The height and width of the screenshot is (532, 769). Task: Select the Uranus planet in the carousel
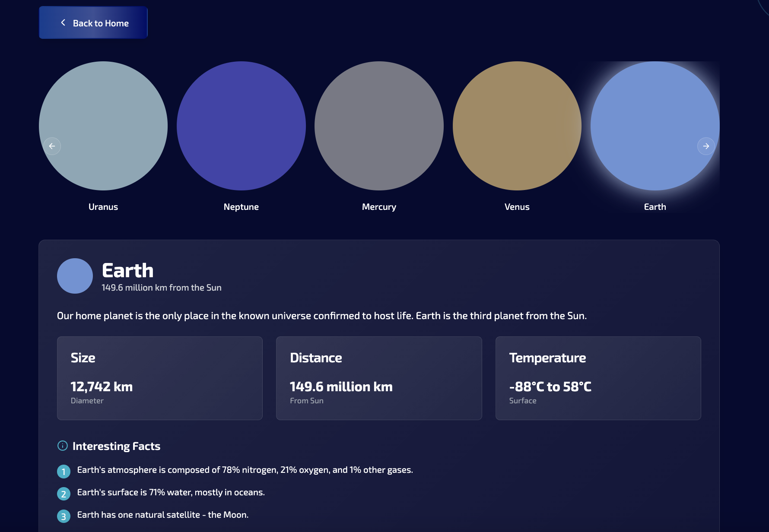[103, 126]
